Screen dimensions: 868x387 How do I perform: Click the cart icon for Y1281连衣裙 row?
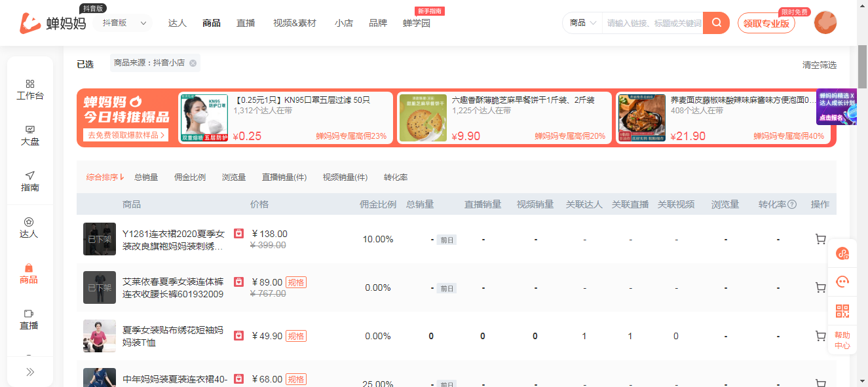pyautogui.click(x=820, y=239)
